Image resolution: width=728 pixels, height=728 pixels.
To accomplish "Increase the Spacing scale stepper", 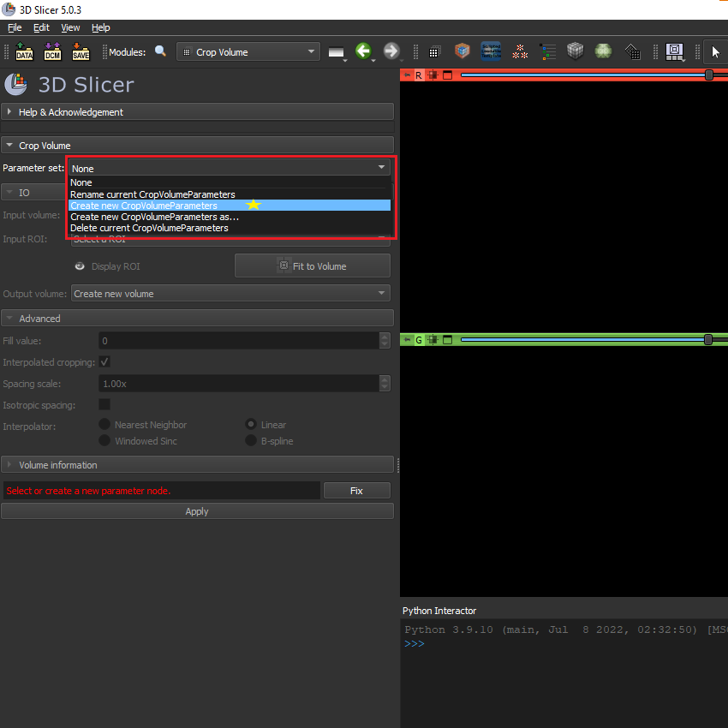I will pos(385,379).
